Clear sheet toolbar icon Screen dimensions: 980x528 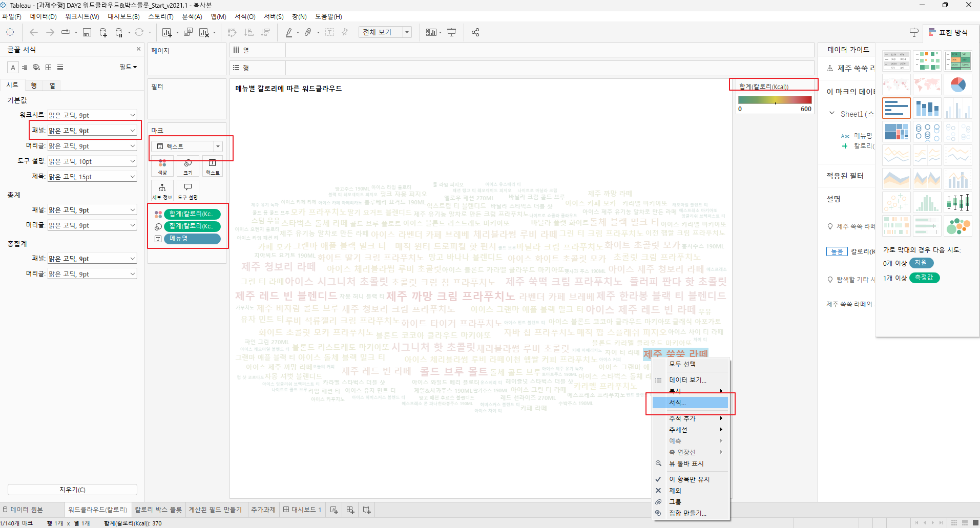click(204, 32)
